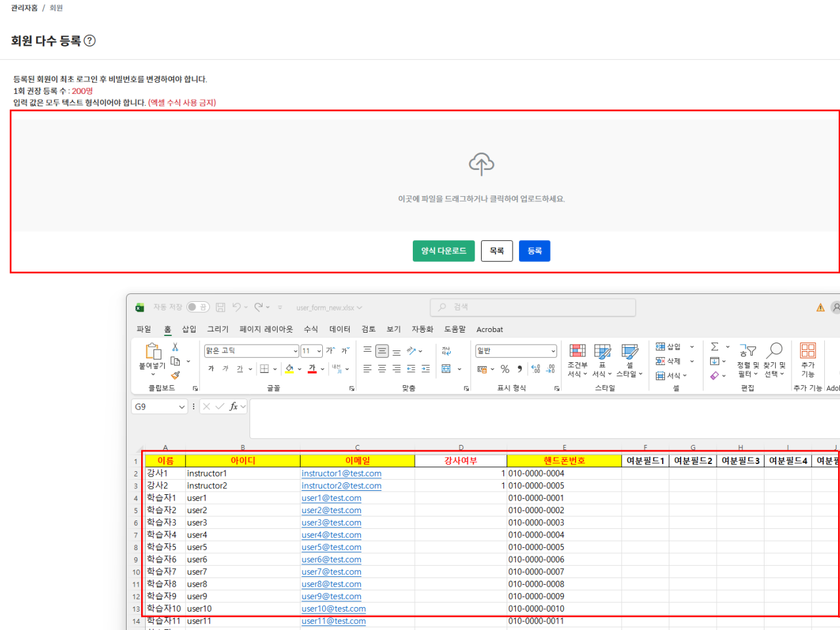Click the Format Painter brush icon

175,375
